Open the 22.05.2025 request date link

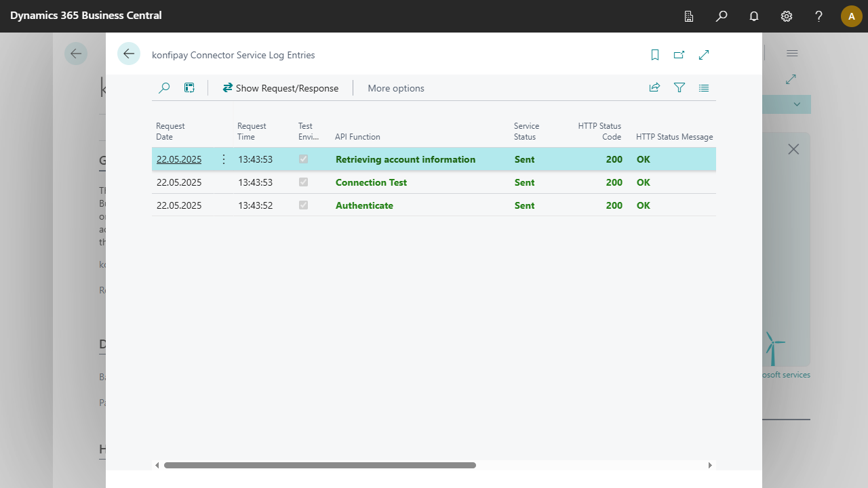179,159
